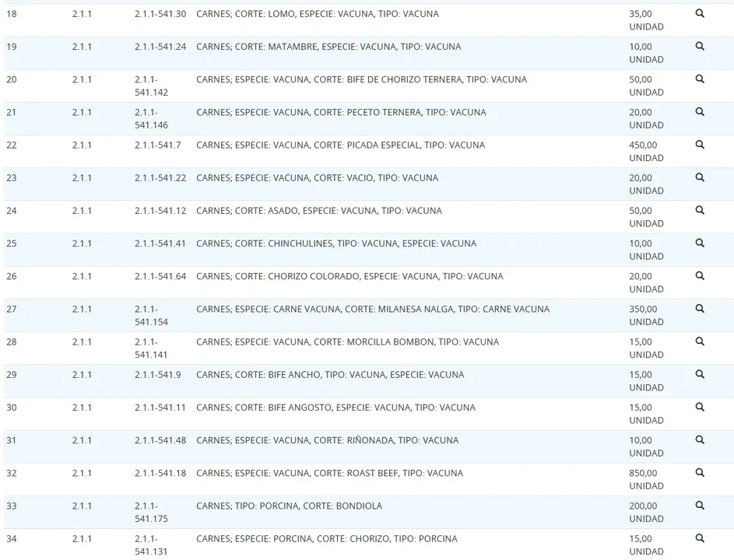This screenshot has height=560, width=734.
Task: Inspect MILANESA NALGA row with magnifier
Action: (700, 309)
